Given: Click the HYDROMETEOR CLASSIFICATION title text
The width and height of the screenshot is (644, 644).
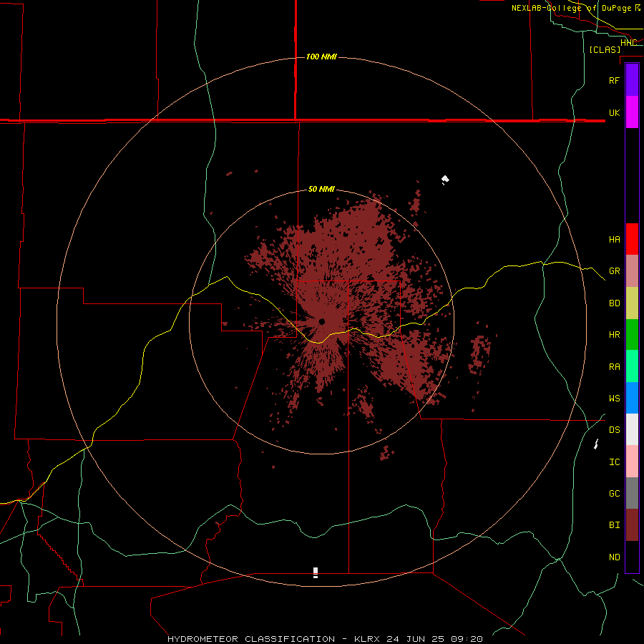Looking at the screenshot, I should tap(251, 639).
